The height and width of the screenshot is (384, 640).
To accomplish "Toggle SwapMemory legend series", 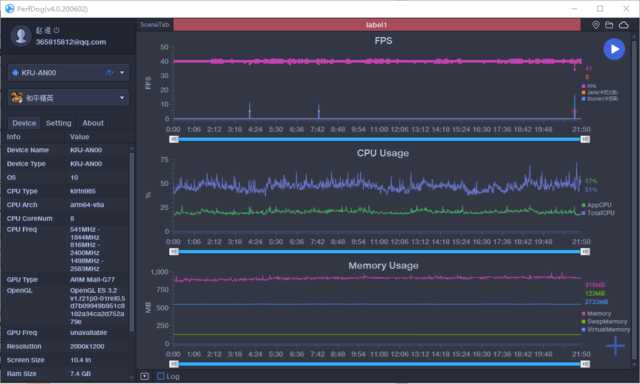I will point(604,322).
